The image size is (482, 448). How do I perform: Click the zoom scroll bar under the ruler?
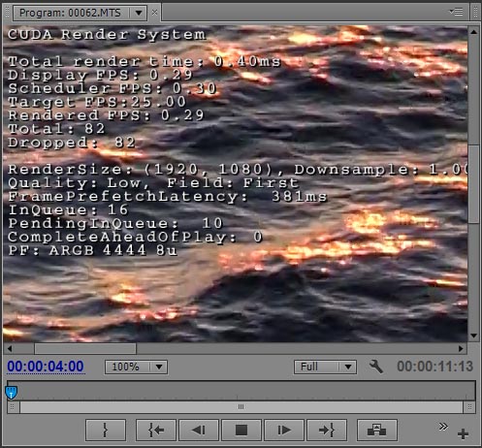[241, 407]
